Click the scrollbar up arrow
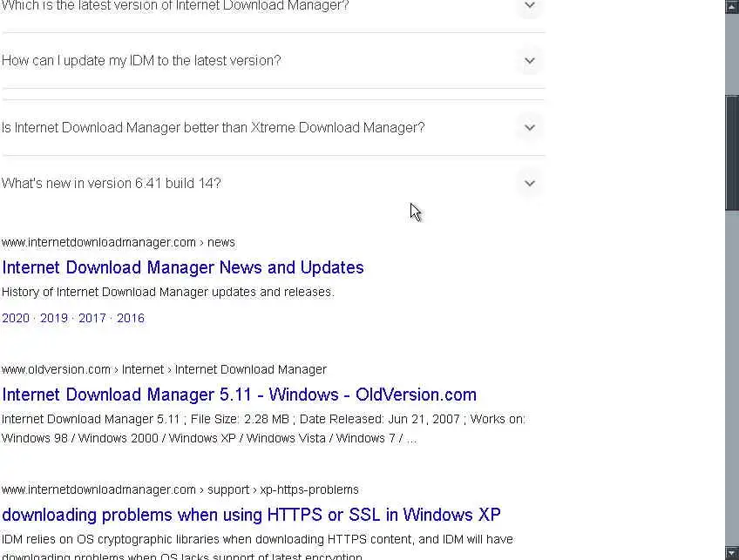739x560 pixels. [x=732, y=7]
